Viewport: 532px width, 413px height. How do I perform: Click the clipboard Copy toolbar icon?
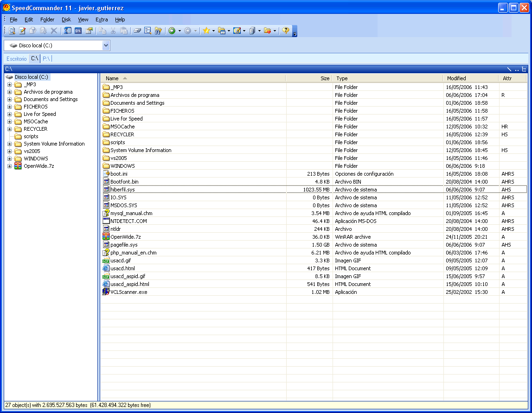(x=103, y=31)
